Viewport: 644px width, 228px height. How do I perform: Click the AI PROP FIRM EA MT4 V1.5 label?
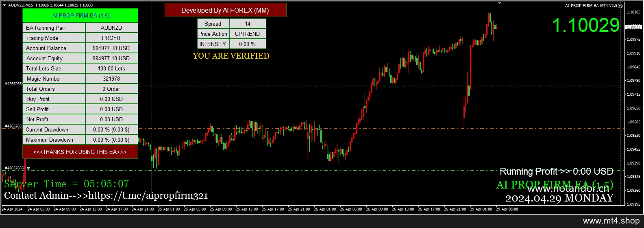(591, 6)
